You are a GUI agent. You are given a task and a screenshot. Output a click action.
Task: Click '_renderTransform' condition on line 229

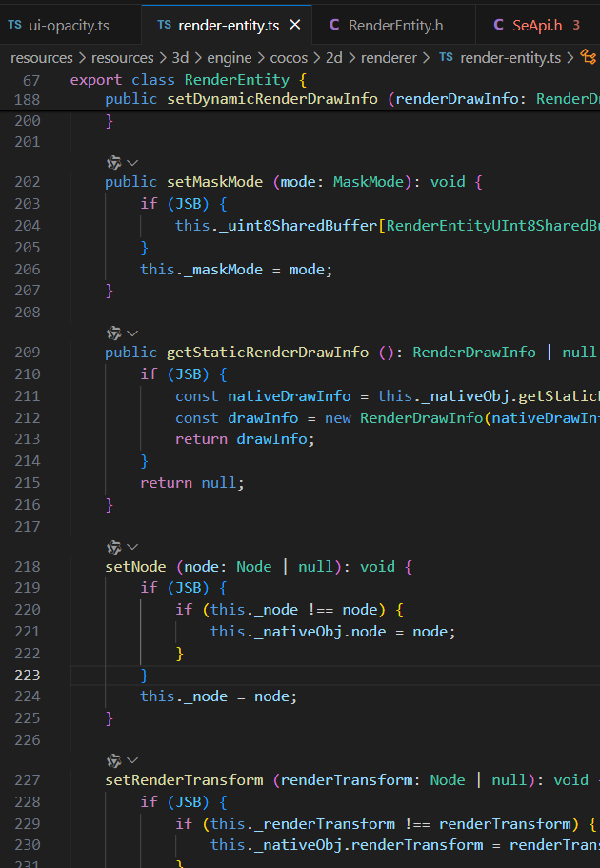click(325, 824)
